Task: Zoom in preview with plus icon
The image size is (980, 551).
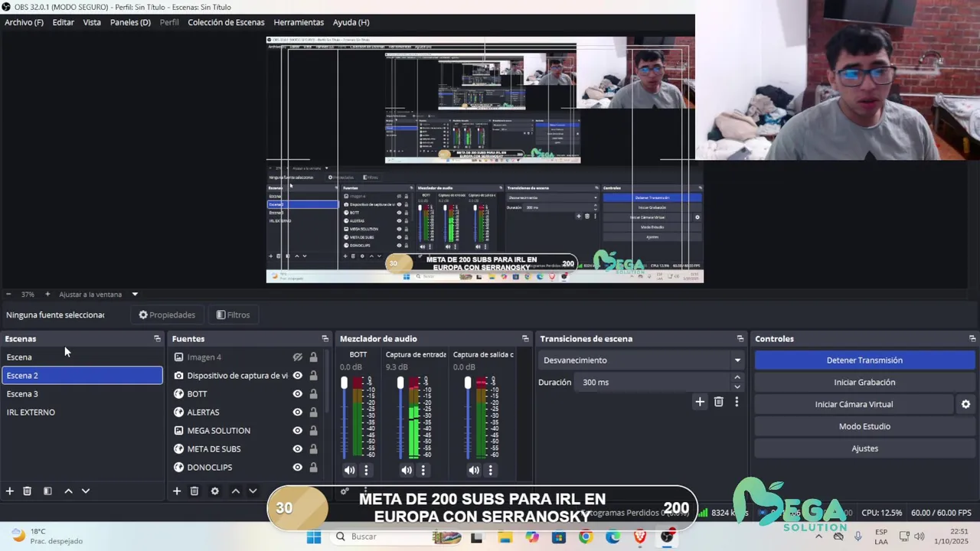Action: [47, 294]
